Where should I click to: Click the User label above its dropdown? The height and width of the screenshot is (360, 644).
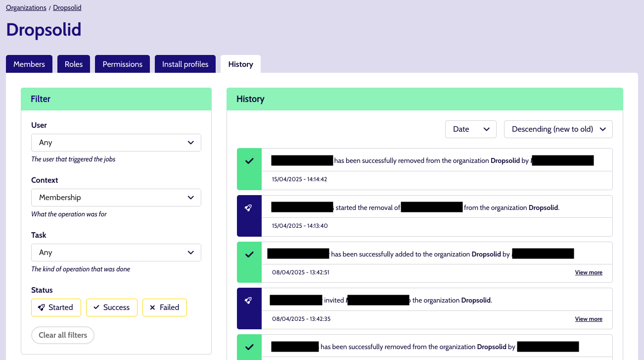(39, 125)
